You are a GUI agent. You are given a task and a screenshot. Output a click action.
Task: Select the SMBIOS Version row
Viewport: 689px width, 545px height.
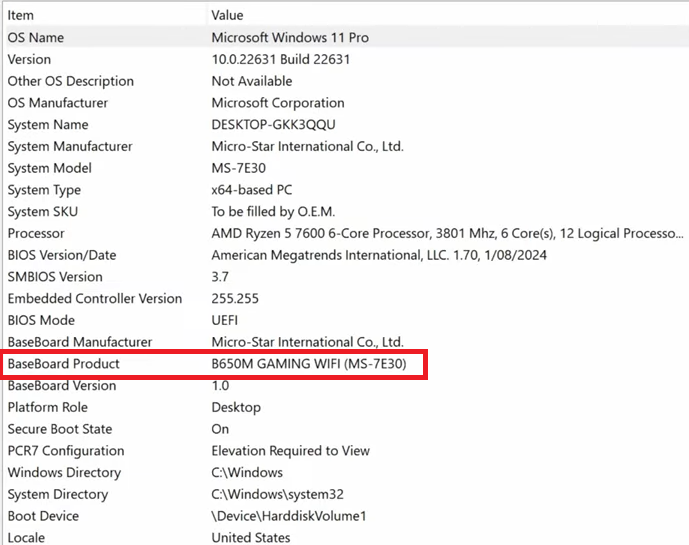click(x=55, y=277)
